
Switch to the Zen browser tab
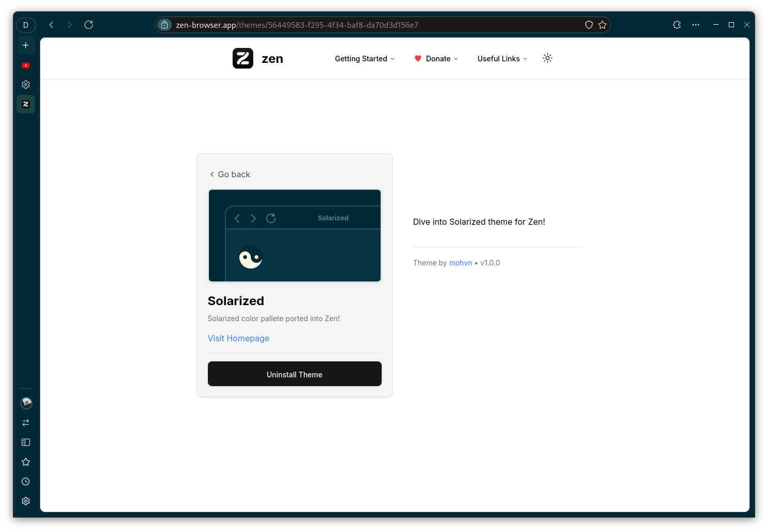click(x=26, y=104)
